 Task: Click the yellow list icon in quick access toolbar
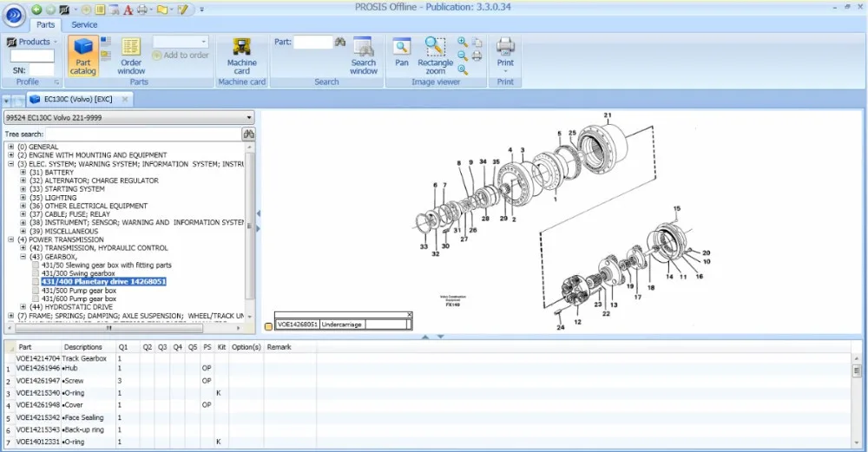point(100,10)
